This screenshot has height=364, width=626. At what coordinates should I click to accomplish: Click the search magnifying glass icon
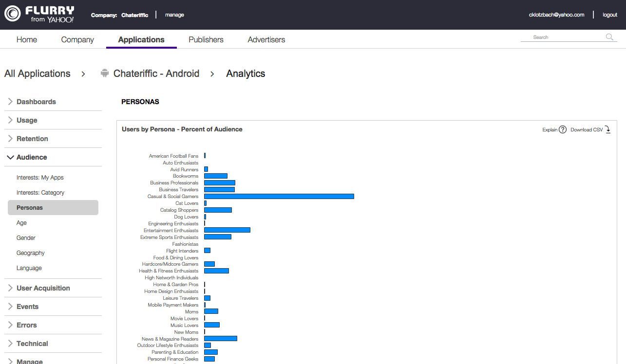608,36
